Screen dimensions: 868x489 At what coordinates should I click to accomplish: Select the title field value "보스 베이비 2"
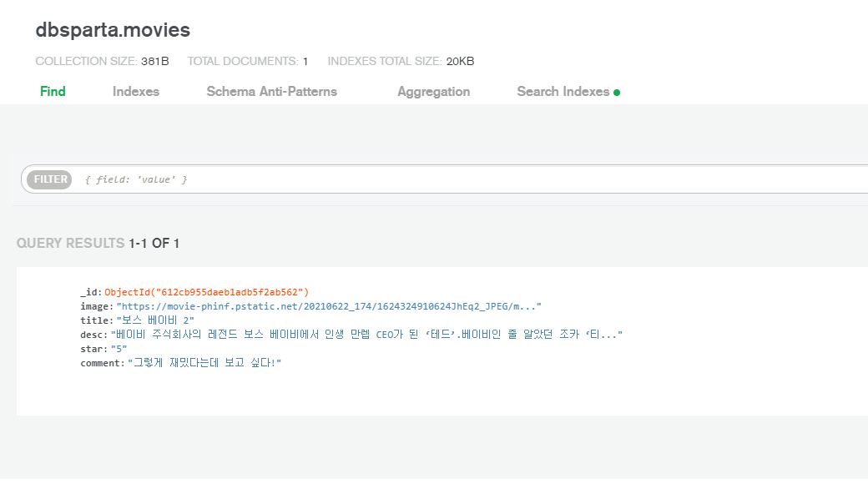[x=155, y=320]
